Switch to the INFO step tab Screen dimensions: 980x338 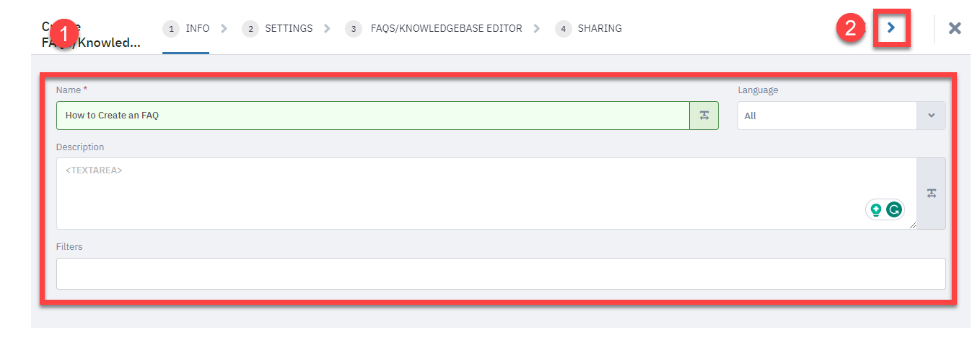186,29
